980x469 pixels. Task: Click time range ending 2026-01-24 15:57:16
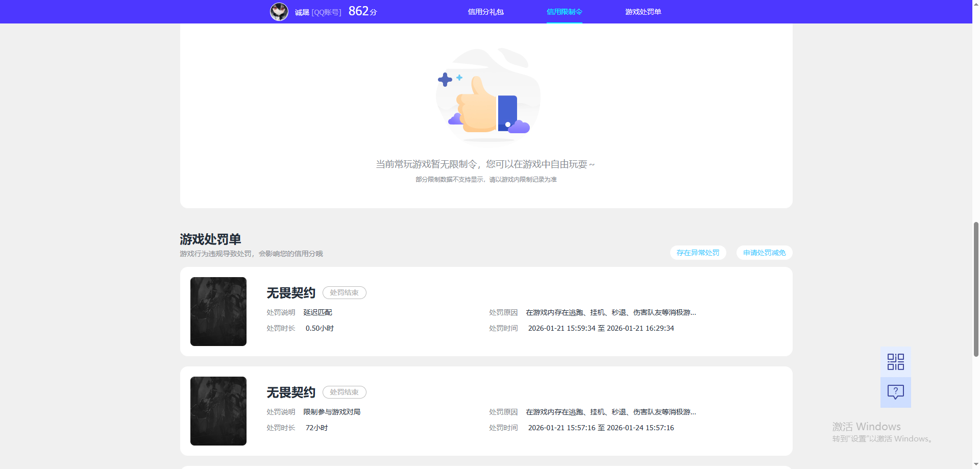click(x=601, y=428)
